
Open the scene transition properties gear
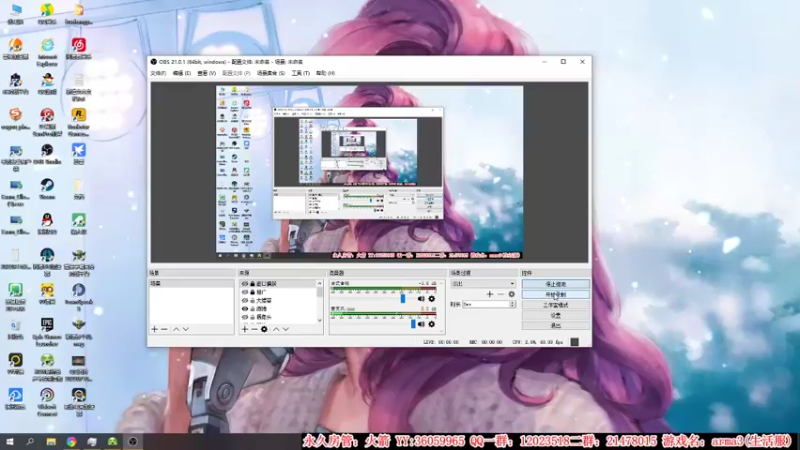(x=511, y=294)
